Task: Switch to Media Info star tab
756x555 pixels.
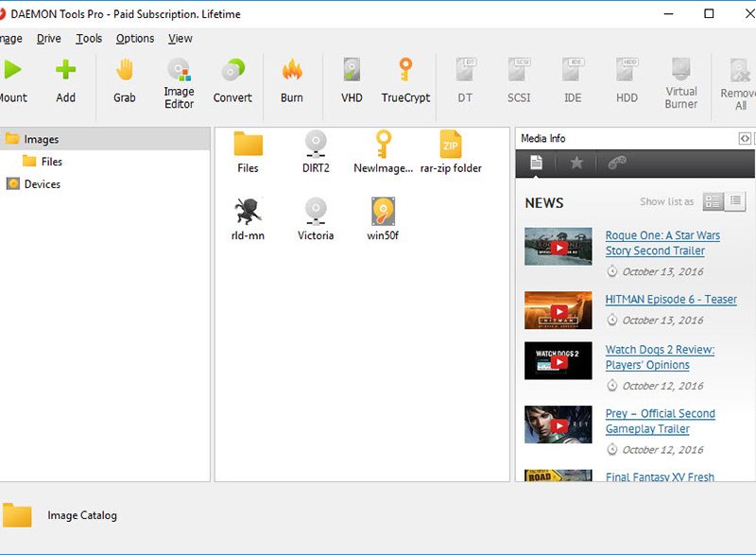Action: pos(576,163)
